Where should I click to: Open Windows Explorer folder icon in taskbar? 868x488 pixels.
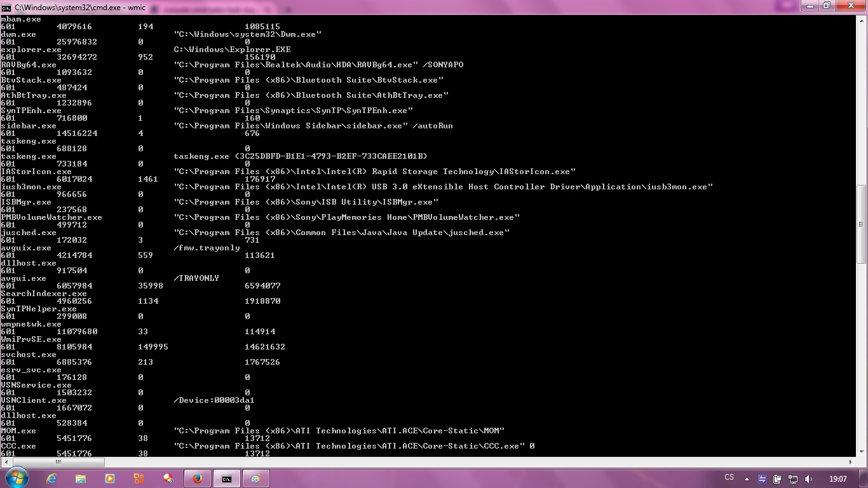tap(81, 478)
